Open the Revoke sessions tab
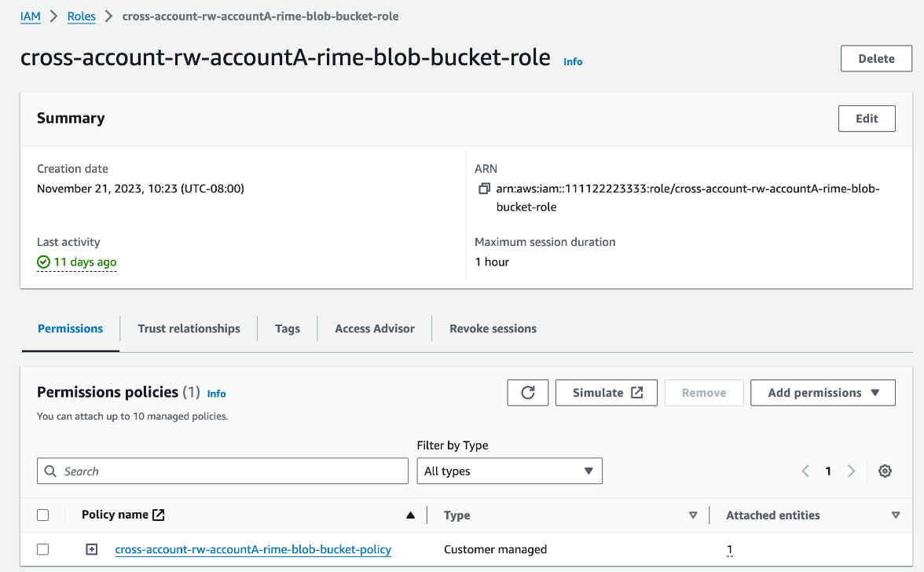Screen dimensions: 924x572 click(x=493, y=328)
